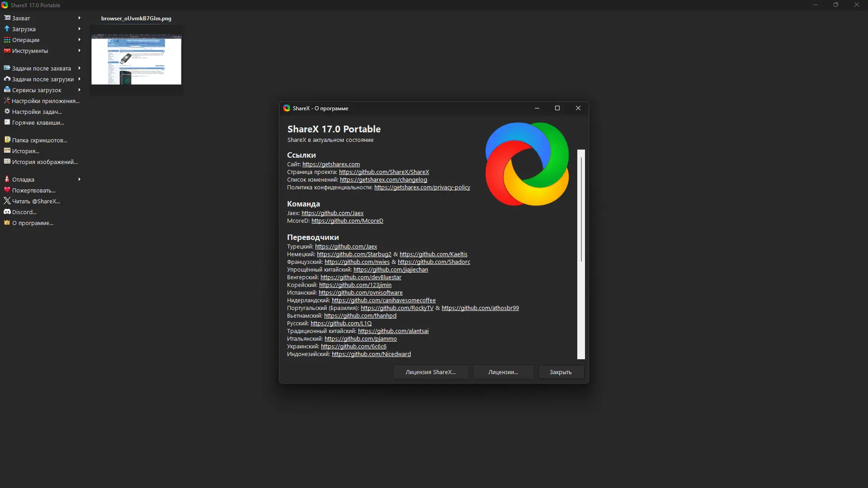Expand the Отладка submenu arrow

(79, 179)
